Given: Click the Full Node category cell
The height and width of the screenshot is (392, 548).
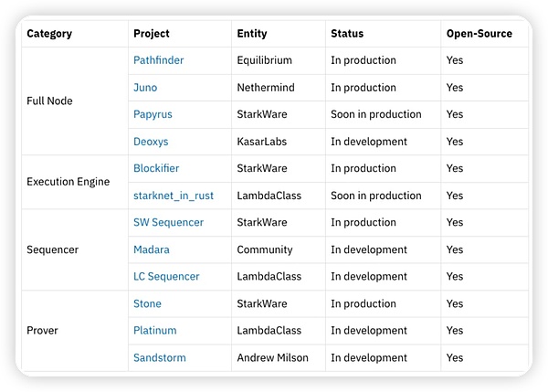Looking at the screenshot, I should 49,101.
